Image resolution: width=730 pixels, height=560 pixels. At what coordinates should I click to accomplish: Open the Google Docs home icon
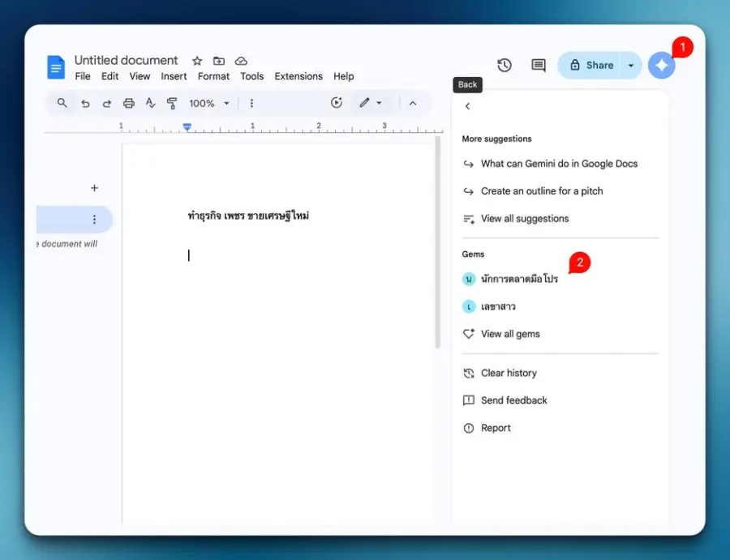coord(56,67)
